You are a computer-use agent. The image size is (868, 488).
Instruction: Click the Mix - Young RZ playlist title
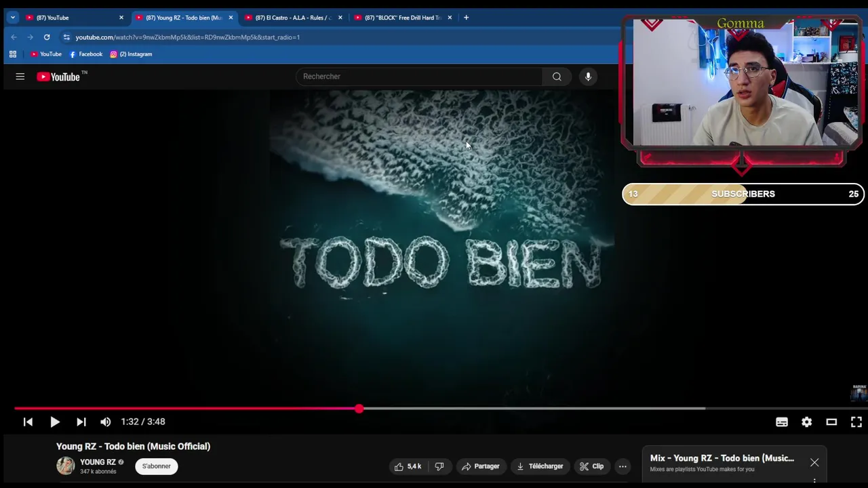click(x=722, y=458)
